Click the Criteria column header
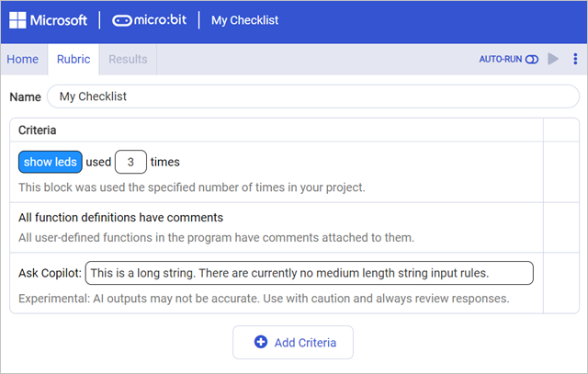The image size is (588, 374). click(37, 130)
